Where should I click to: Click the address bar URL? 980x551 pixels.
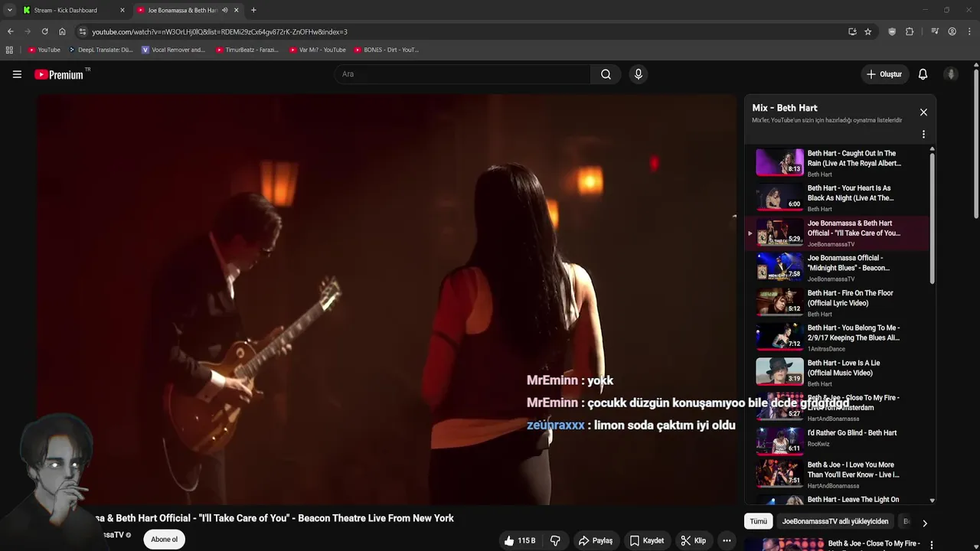tap(220, 31)
